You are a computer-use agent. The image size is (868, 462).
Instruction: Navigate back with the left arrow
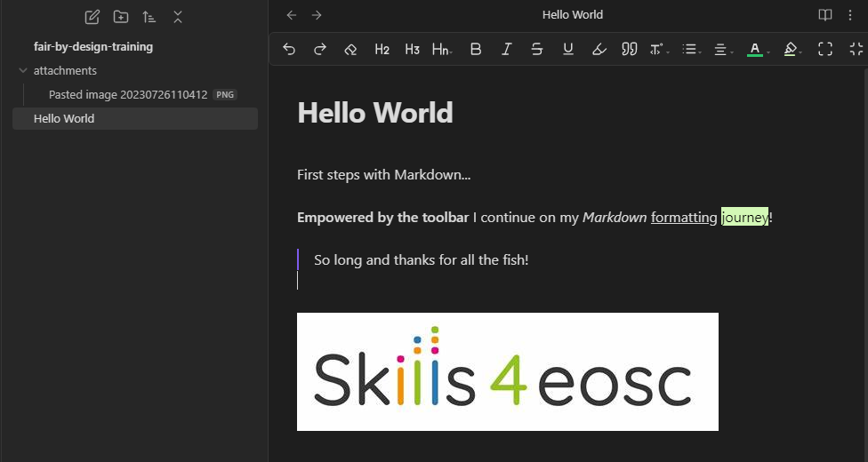pos(292,15)
